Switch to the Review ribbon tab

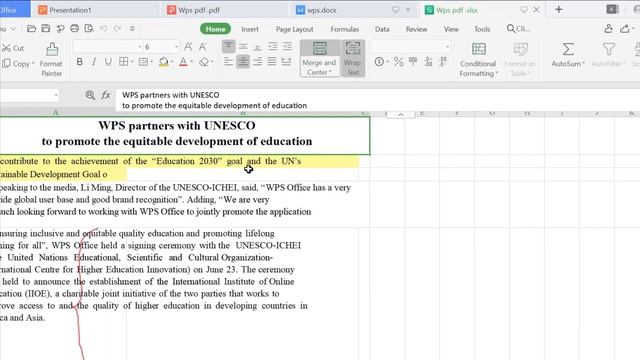[x=416, y=29]
